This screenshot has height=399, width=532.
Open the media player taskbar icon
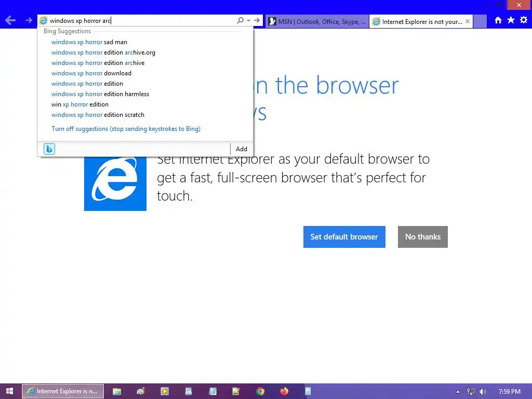point(165,391)
